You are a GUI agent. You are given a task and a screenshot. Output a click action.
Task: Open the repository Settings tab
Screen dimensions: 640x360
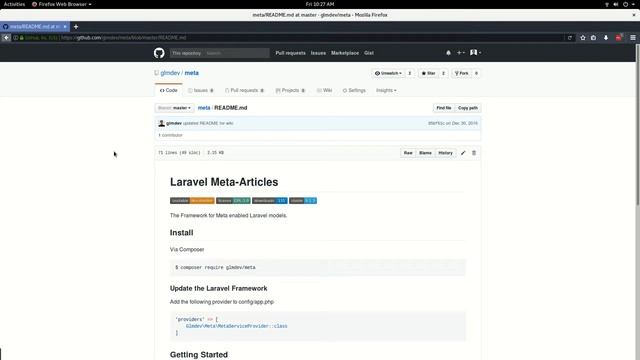[x=354, y=90]
